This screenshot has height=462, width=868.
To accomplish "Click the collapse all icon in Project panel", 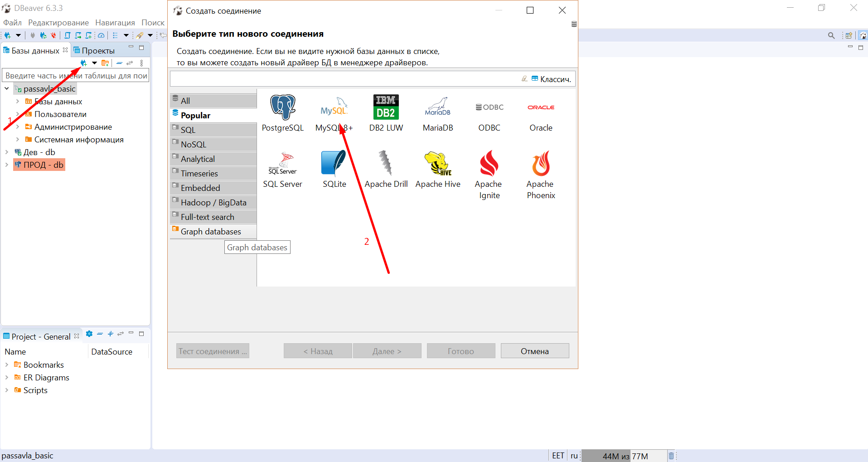I will 100,334.
